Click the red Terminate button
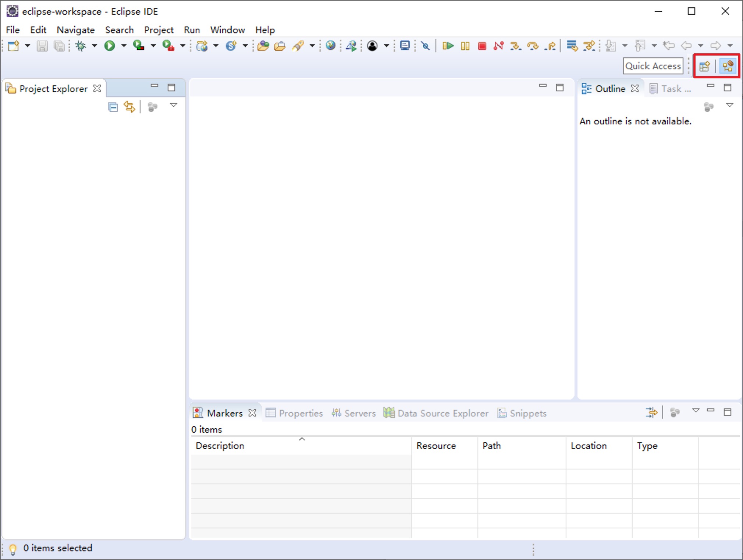743x560 pixels. click(482, 46)
